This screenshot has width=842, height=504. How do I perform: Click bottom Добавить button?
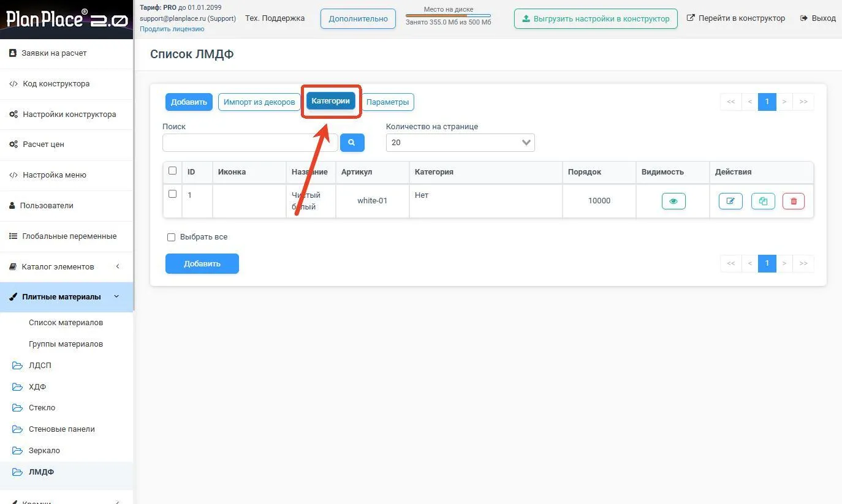coord(202,264)
